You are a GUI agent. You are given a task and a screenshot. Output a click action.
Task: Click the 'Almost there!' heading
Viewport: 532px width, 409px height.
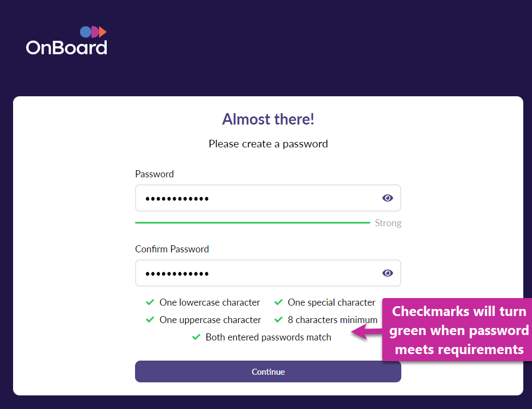pos(268,119)
